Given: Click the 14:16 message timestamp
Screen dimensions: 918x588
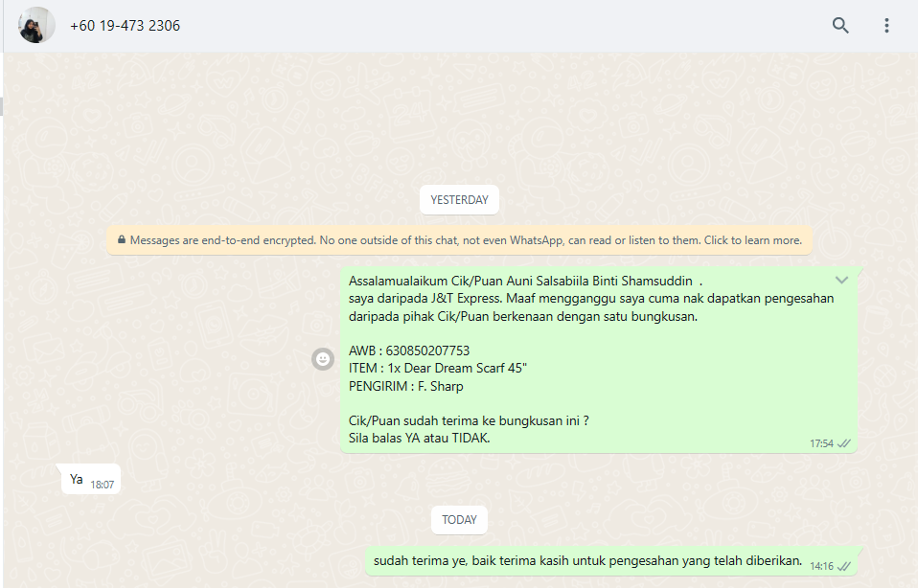Looking at the screenshot, I should point(821,566).
